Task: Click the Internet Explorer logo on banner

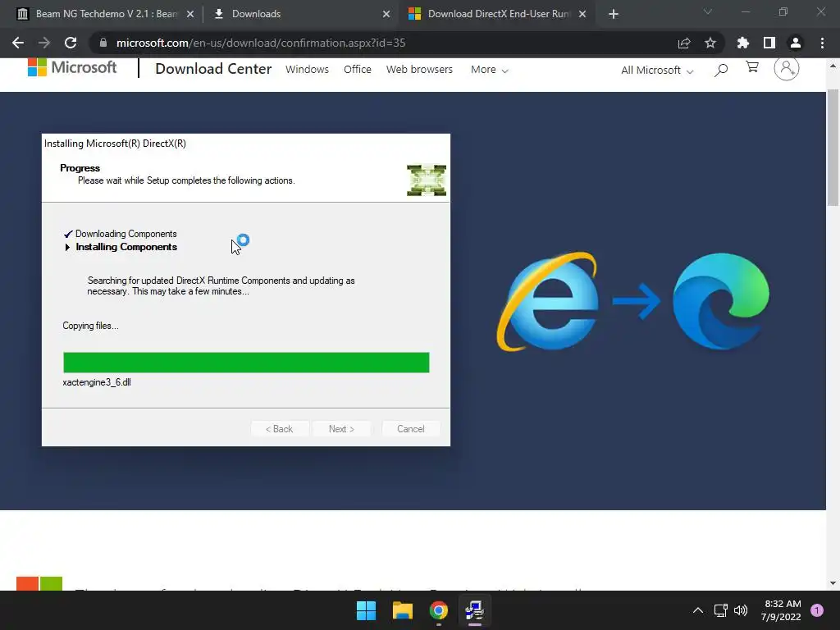Action: [547, 300]
